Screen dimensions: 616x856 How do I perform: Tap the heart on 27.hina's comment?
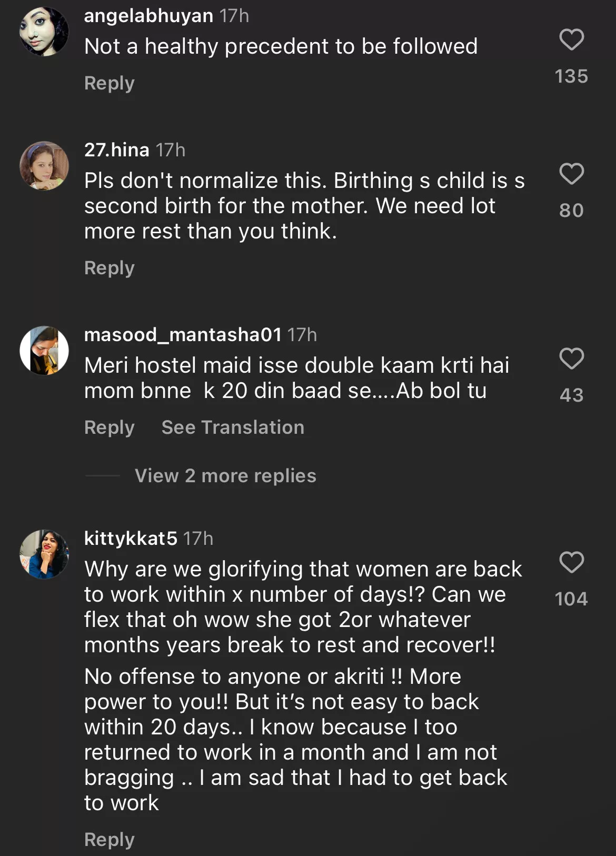click(x=571, y=174)
